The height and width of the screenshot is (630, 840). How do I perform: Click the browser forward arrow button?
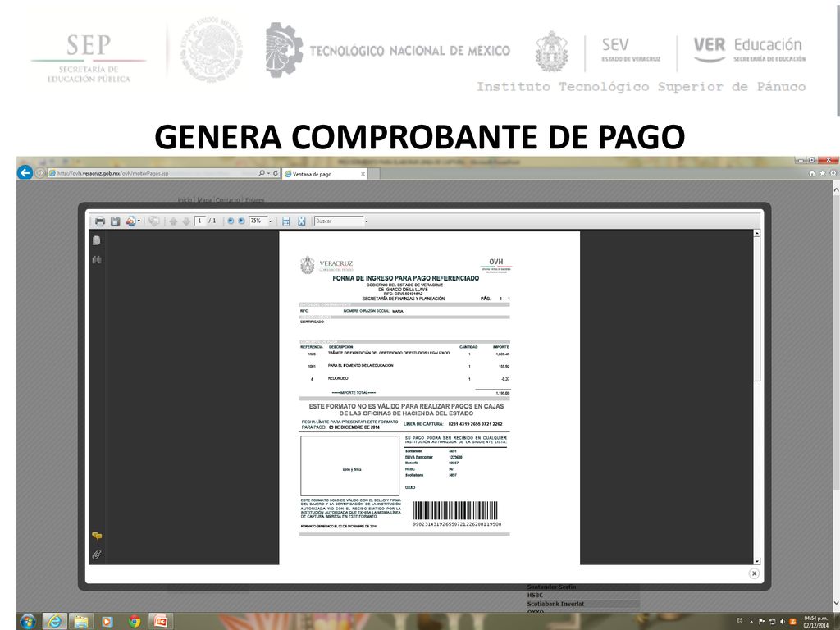coord(40,173)
